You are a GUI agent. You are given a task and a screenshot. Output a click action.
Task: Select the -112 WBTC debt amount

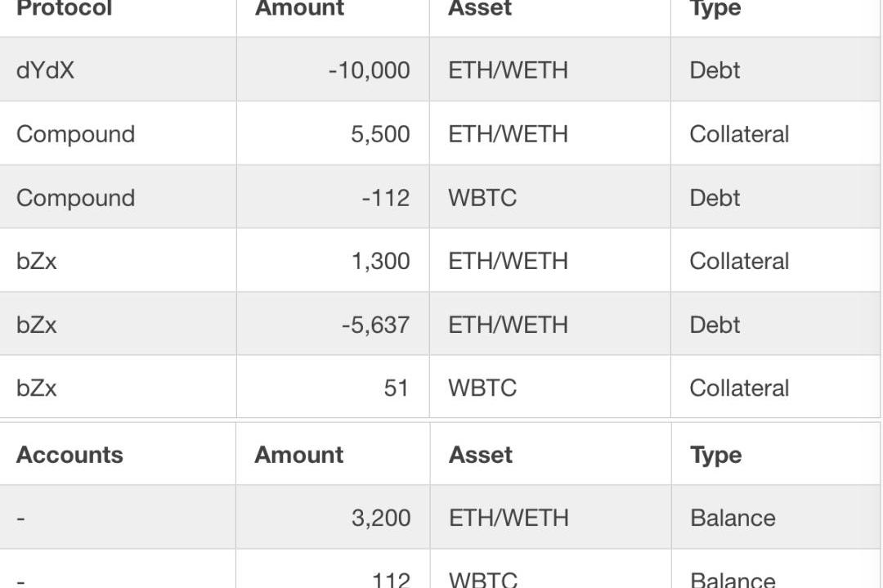pyautogui.click(x=385, y=198)
